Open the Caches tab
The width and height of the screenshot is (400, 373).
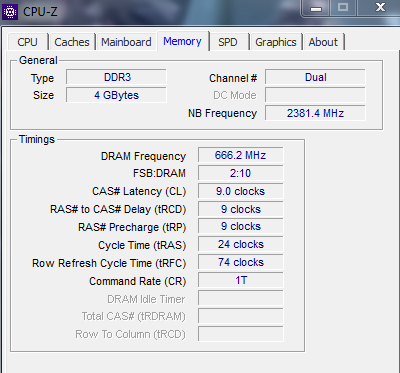click(72, 42)
